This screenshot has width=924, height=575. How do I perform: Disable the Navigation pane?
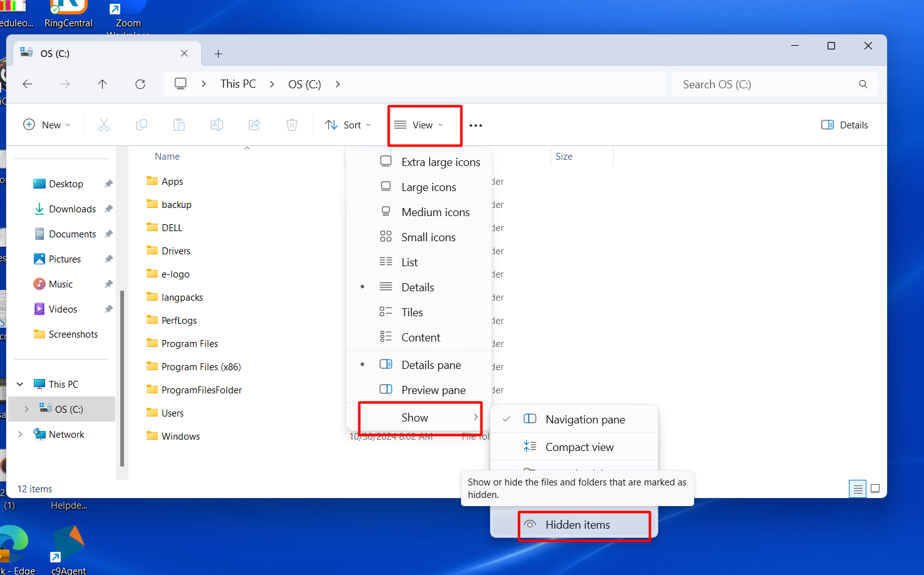click(584, 419)
